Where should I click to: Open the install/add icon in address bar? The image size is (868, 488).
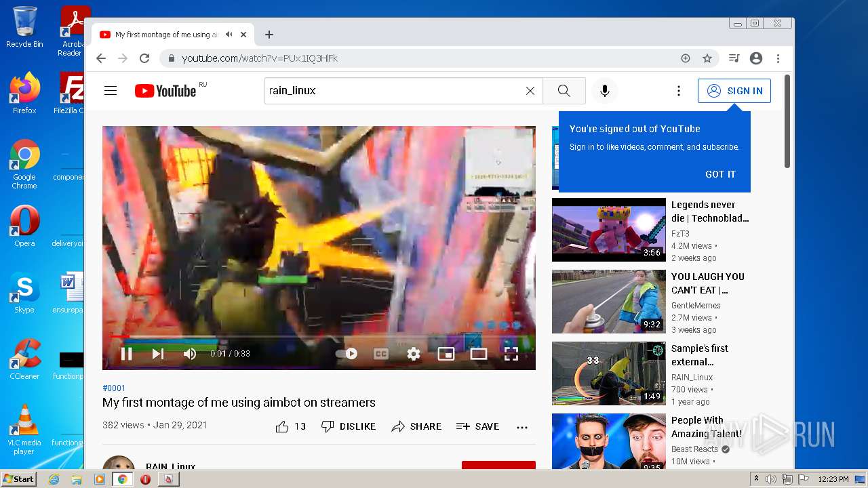686,58
